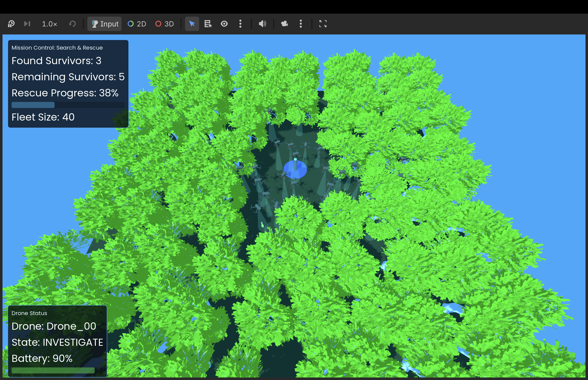
Task: Click the Fleet Size: 40 label
Action: (x=43, y=117)
